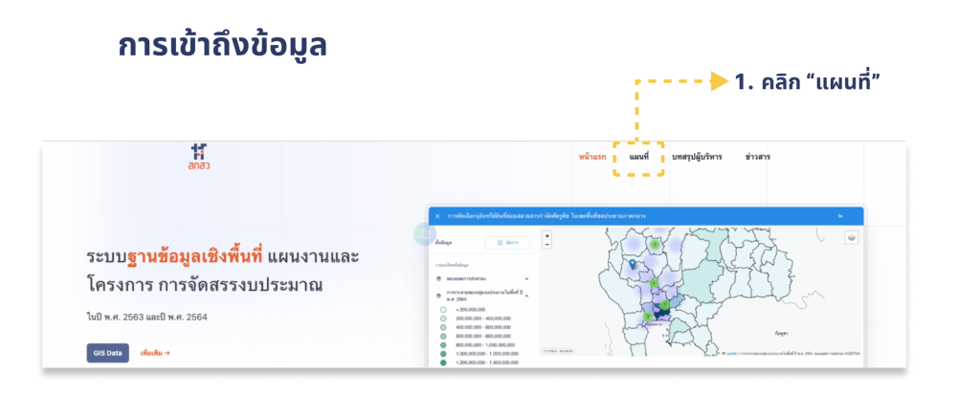Collapse the budget distribution 2564 layer group

(526, 296)
